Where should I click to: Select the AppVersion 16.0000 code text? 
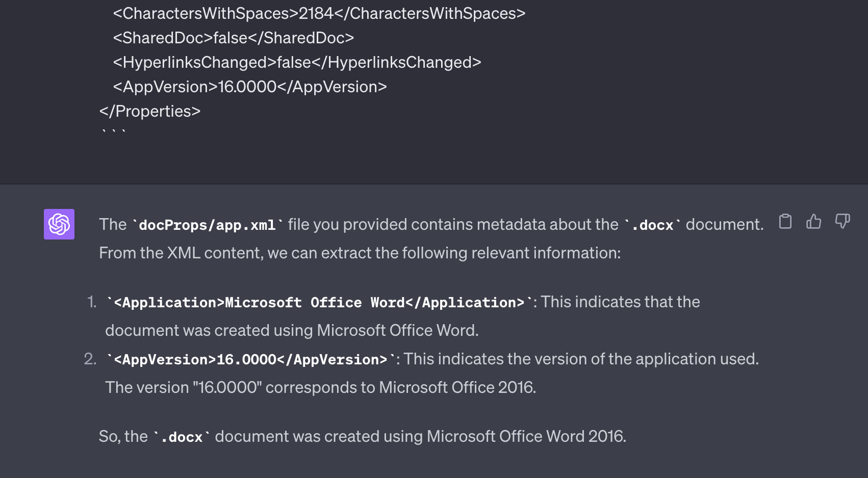coord(249,359)
